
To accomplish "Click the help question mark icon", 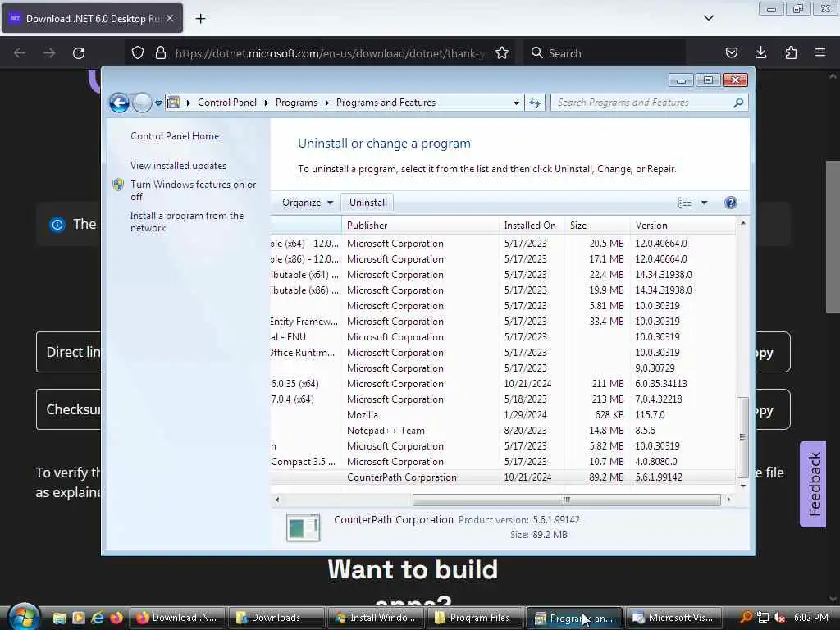I will pyautogui.click(x=731, y=203).
